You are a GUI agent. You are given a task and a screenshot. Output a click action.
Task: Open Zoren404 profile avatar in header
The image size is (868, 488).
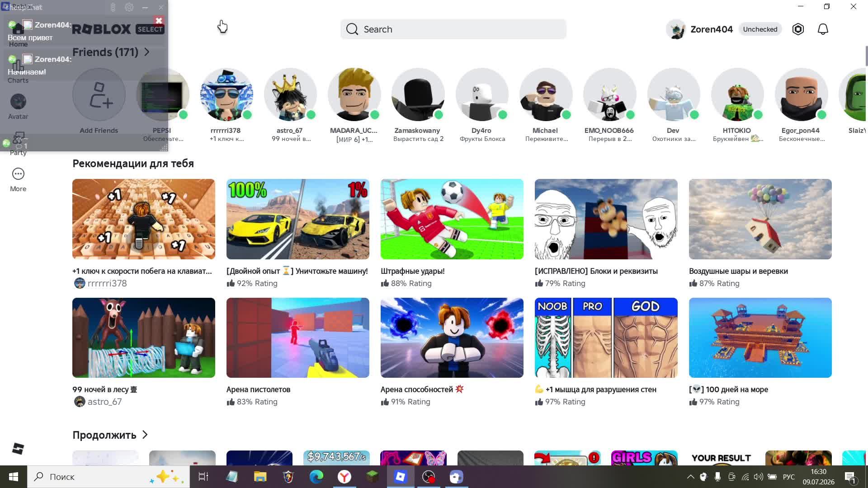point(676,29)
